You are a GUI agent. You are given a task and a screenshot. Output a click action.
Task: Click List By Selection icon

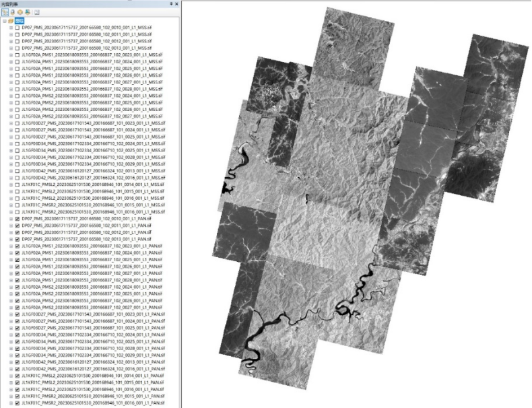[x=27, y=12]
